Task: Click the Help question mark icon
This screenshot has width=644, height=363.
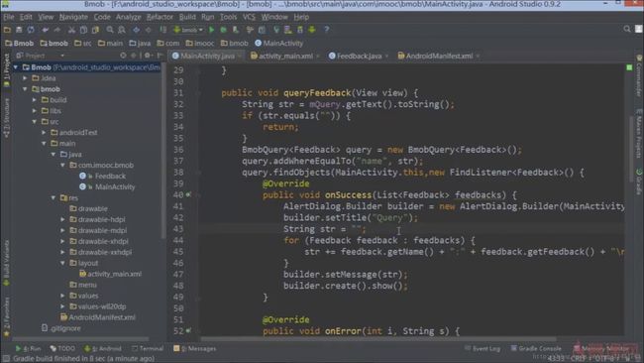Action: coord(327,30)
